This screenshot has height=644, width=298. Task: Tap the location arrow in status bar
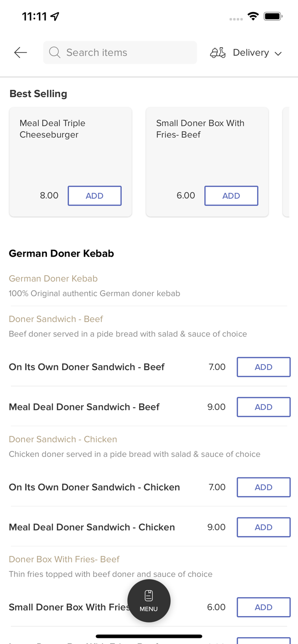coord(55,16)
